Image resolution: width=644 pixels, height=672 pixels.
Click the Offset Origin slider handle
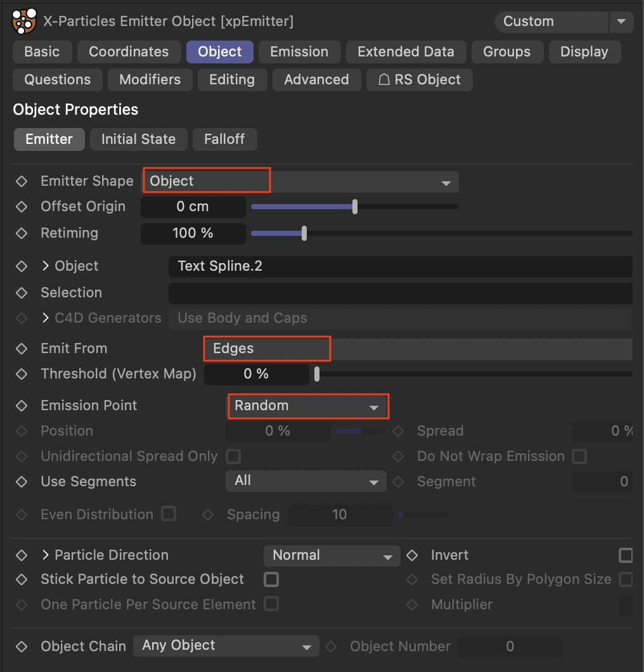coord(355,207)
